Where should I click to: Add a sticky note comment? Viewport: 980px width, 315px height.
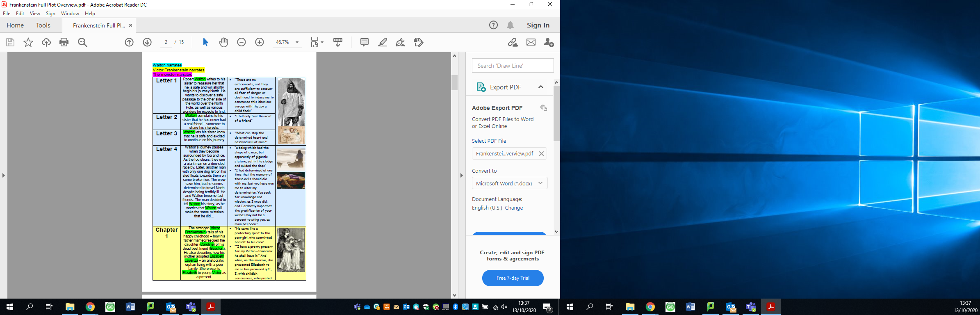click(x=364, y=42)
